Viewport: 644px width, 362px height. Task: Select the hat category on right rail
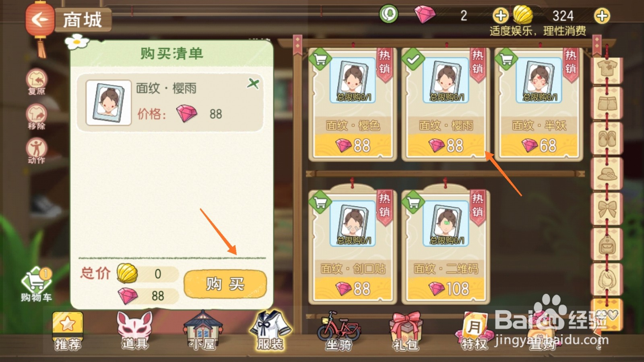[607, 173]
